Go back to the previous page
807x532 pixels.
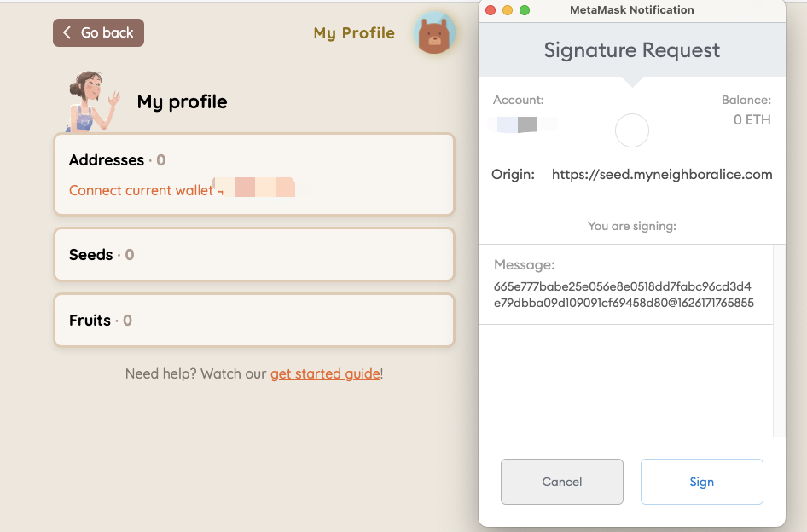(98, 33)
